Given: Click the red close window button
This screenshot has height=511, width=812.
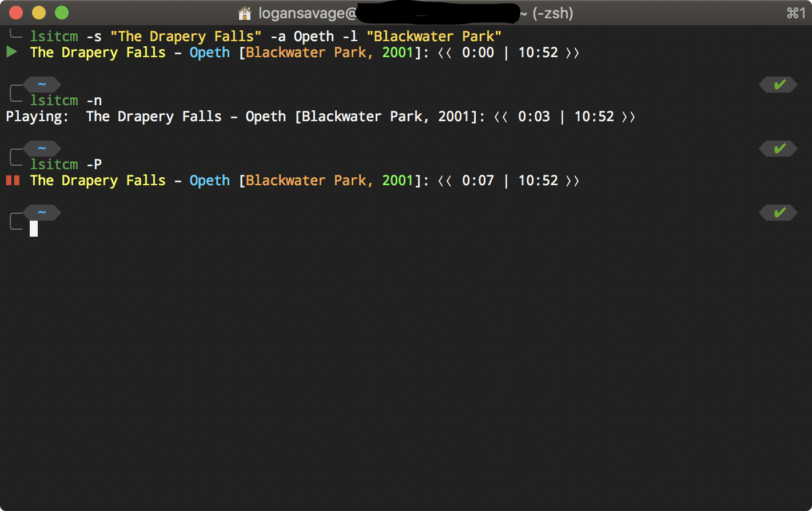Looking at the screenshot, I should (x=16, y=13).
